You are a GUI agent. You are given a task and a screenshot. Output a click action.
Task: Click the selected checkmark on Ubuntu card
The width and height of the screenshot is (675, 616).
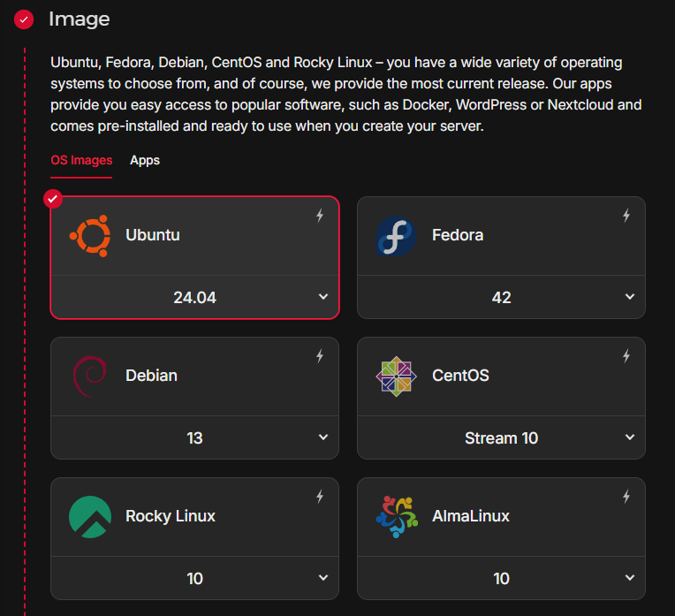point(54,199)
